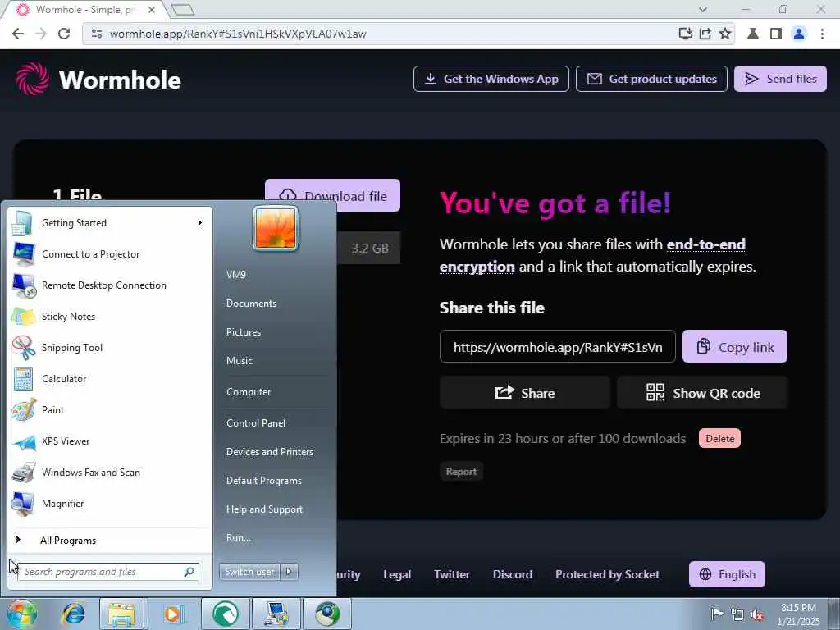840x630 pixels.
Task: Open Calculator from the Start menu
Action: coord(109,379)
